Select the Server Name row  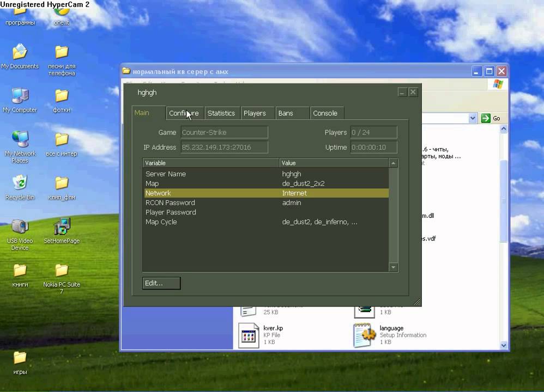[266, 174]
